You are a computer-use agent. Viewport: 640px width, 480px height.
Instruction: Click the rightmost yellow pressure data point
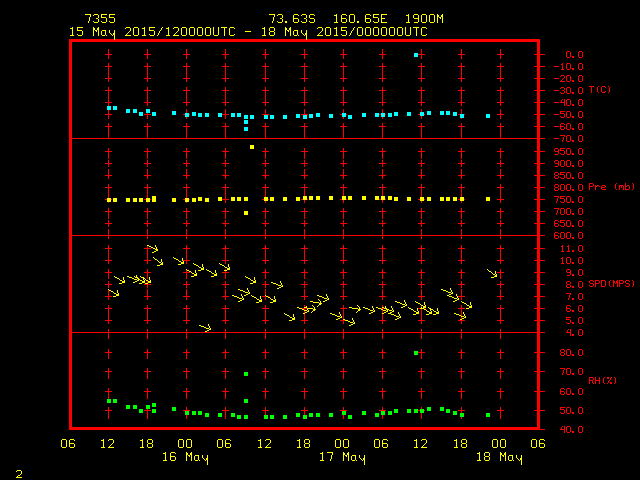pos(488,199)
